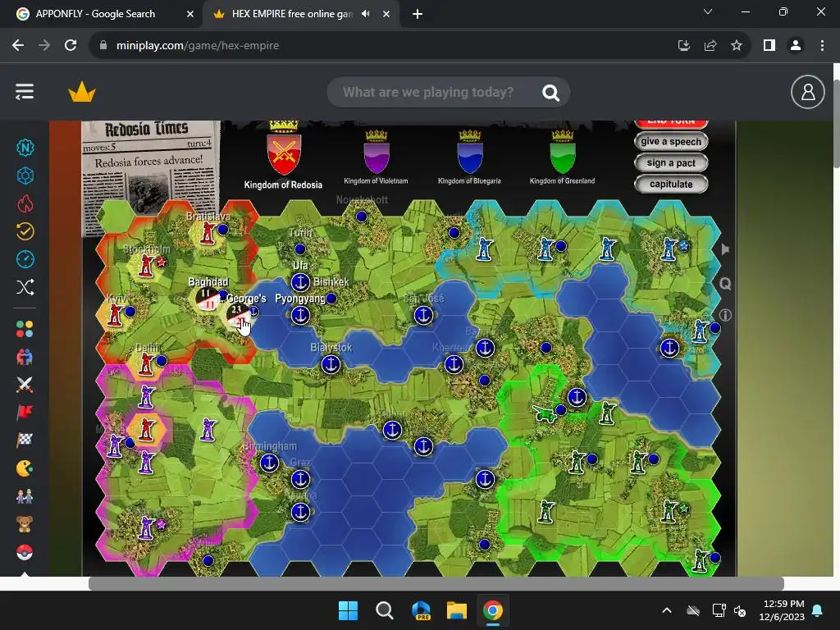Open the teddy bear category icon
Viewport: 840px width, 630px height.
pyautogui.click(x=25, y=524)
